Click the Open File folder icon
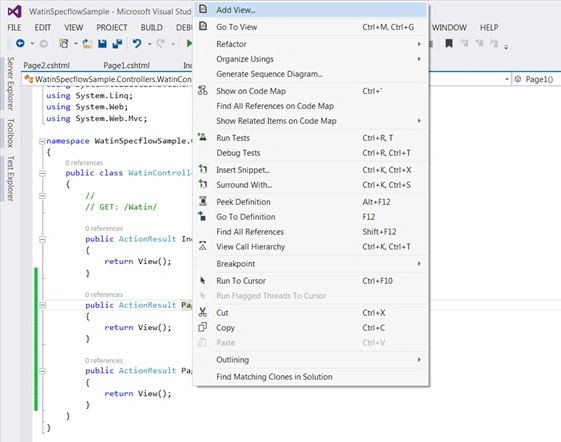 [x=87, y=44]
